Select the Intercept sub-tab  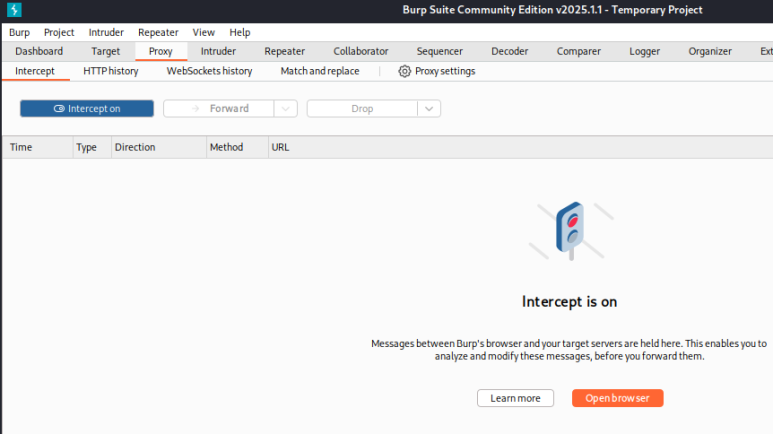(35, 71)
